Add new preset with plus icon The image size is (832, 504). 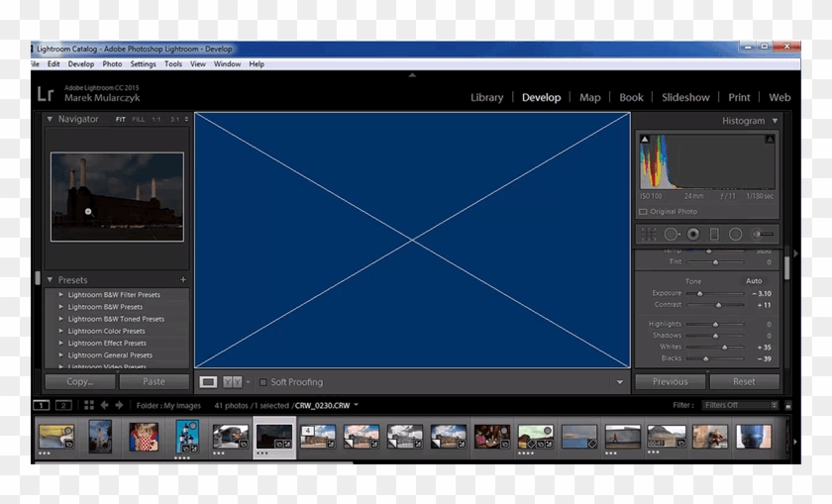pos(183,279)
